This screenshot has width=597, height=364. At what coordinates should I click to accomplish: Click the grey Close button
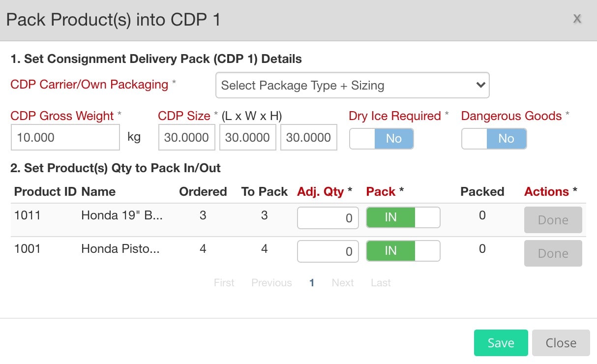pyautogui.click(x=561, y=343)
